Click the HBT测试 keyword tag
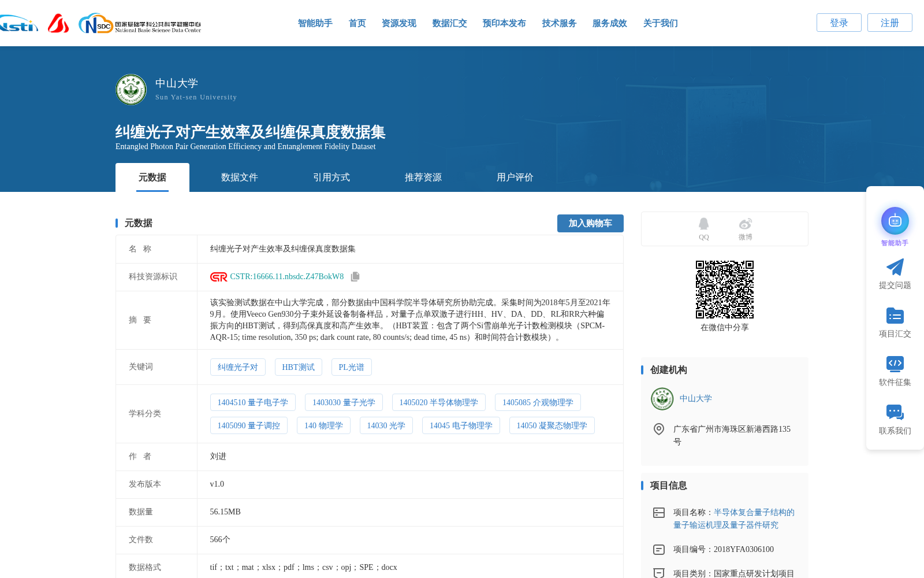This screenshot has width=924, height=578. click(298, 367)
